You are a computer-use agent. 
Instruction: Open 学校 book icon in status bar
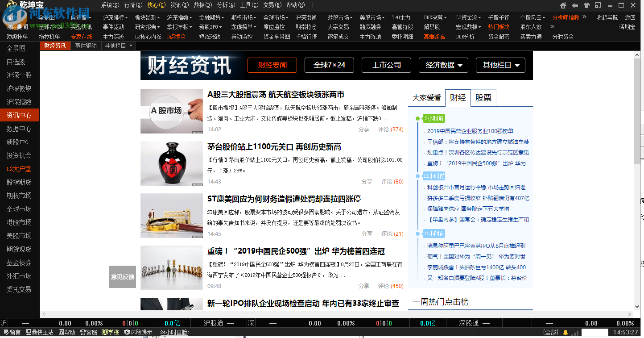[104, 333]
